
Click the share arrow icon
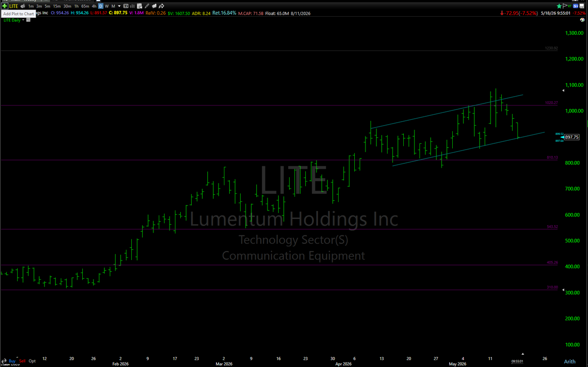click(x=161, y=6)
